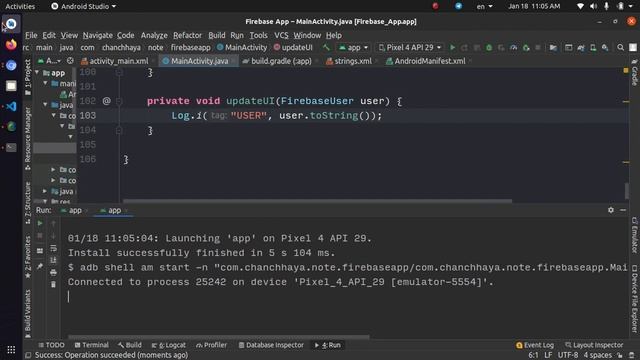
Task: Toggle soft-wrap in the Run console
Action: (x=53, y=248)
